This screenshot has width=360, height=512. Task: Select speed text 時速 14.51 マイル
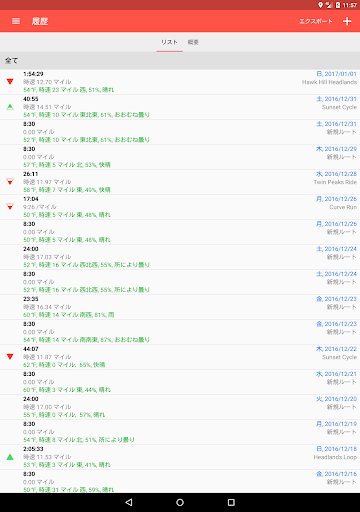47,107
